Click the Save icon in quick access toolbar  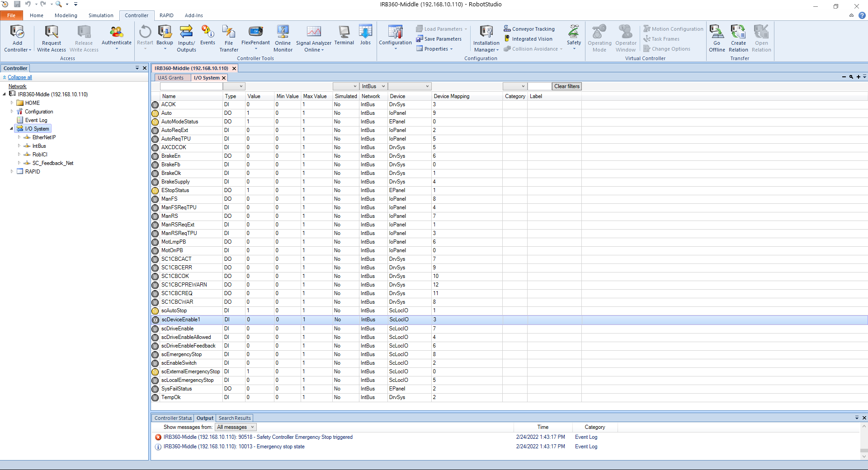17,4
